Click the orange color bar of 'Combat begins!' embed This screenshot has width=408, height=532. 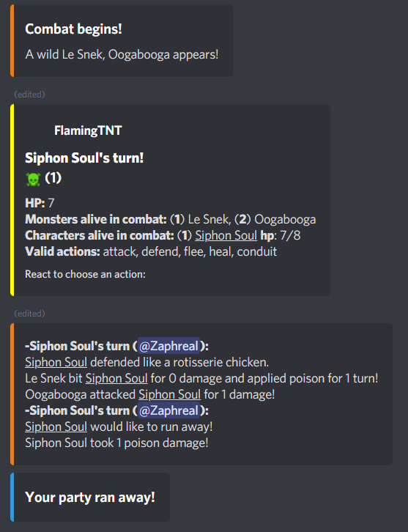12,41
